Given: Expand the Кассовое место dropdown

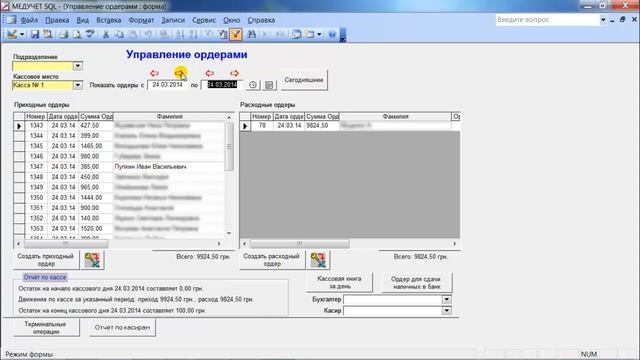Looking at the screenshot, I should (78, 85).
